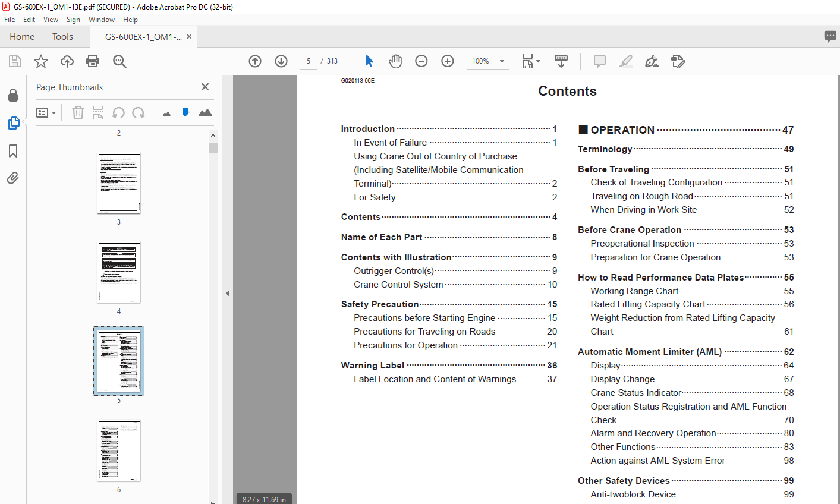Open the Help menu
Viewport: 840px width, 504px height.
pos(130,20)
